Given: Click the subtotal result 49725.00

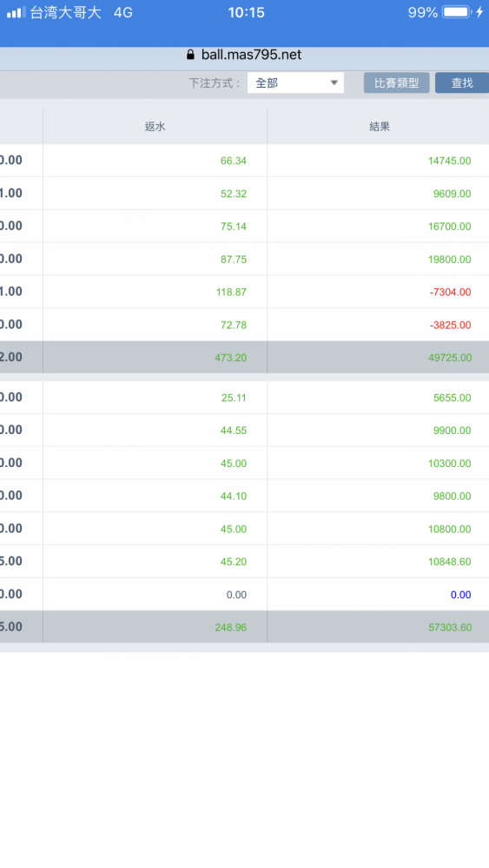Looking at the screenshot, I should coord(450,358).
